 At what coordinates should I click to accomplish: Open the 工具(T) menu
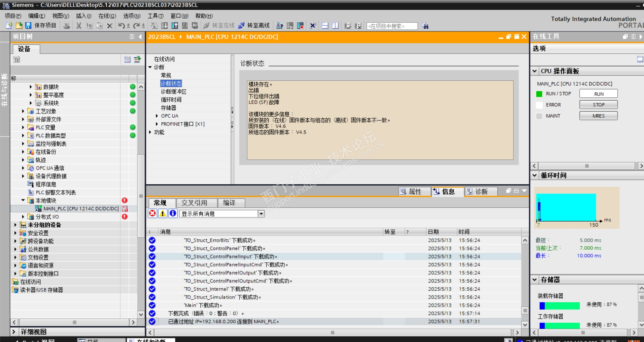[x=156, y=16]
